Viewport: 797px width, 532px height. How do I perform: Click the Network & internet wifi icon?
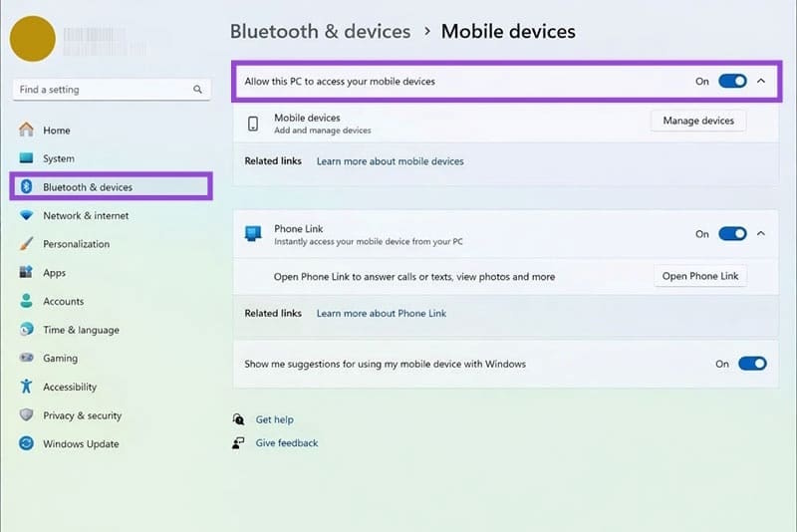click(26, 215)
